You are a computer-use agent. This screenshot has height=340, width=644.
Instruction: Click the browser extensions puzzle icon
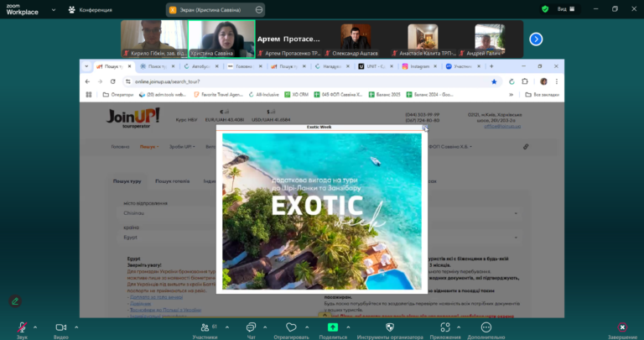click(x=525, y=81)
